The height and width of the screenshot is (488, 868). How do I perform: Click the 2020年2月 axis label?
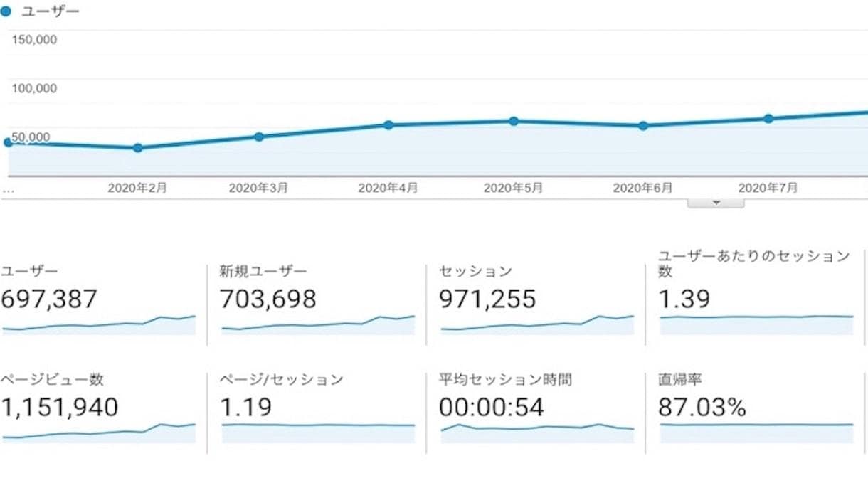tap(137, 189)
